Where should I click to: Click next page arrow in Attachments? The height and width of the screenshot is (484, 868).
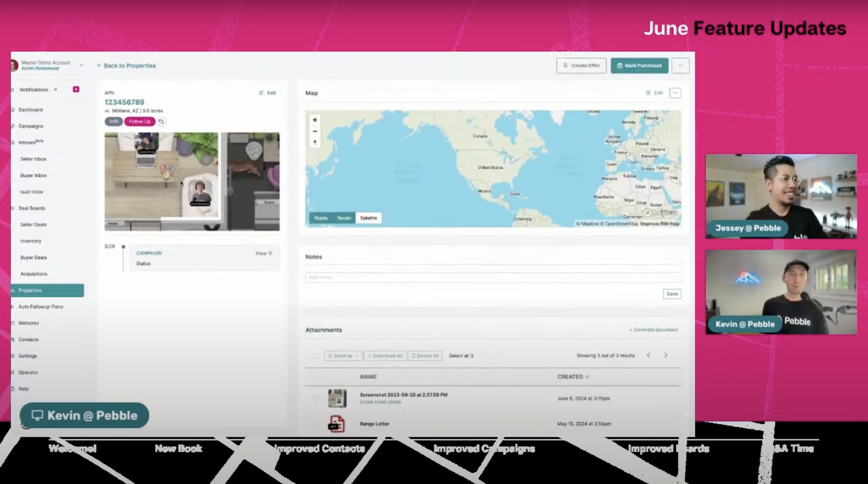click(x=665, y=355)
